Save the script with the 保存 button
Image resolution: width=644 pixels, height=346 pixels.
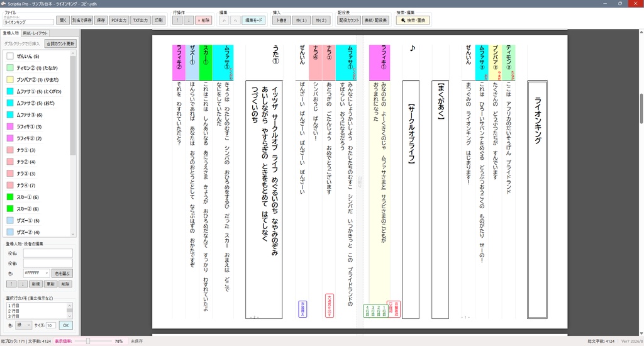click(x=101, y=20)
